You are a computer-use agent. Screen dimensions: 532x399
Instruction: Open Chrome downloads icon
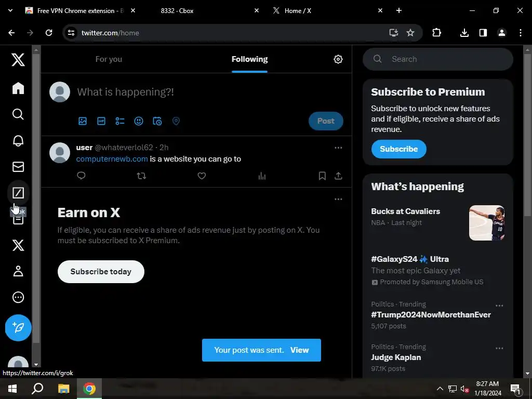[x=464, y=33]
